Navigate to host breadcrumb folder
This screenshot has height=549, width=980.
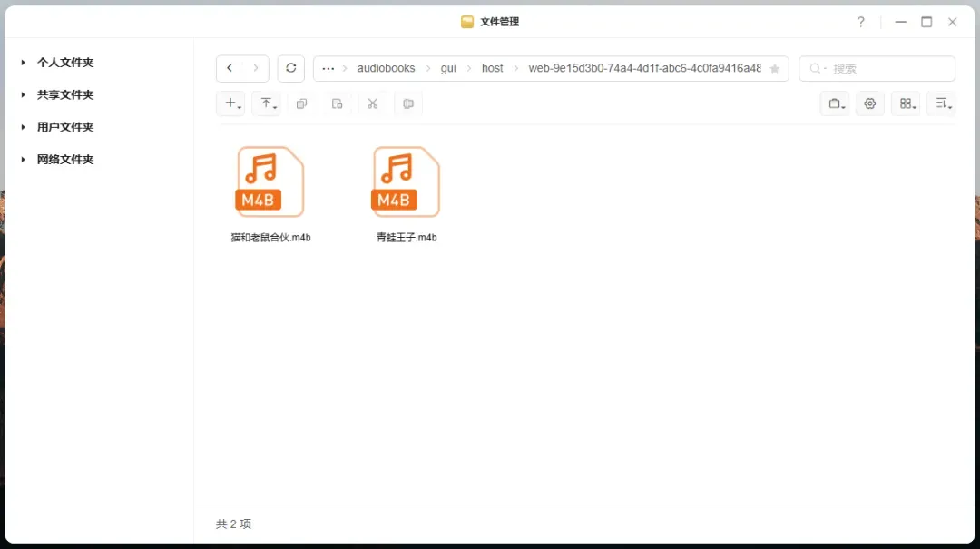[492, 68]
